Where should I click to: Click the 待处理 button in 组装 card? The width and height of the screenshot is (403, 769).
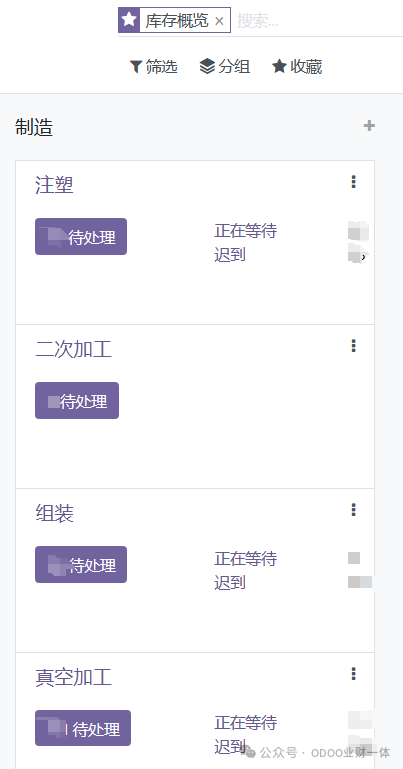pos(81,564)
